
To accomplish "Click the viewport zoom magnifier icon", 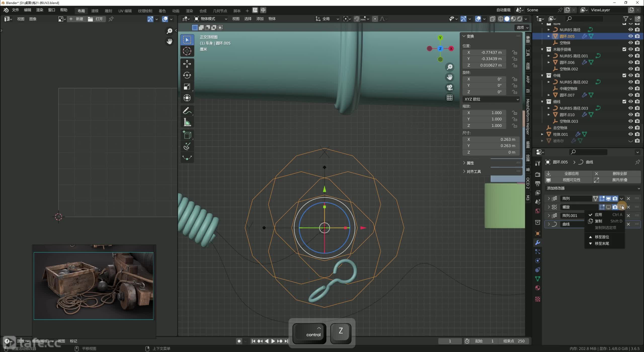I will (450, 67).
